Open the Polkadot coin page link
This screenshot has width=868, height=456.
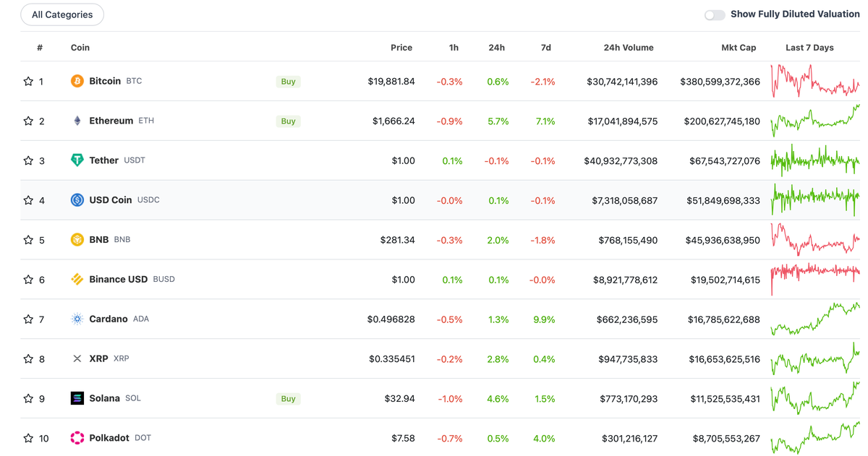(109, 438)
